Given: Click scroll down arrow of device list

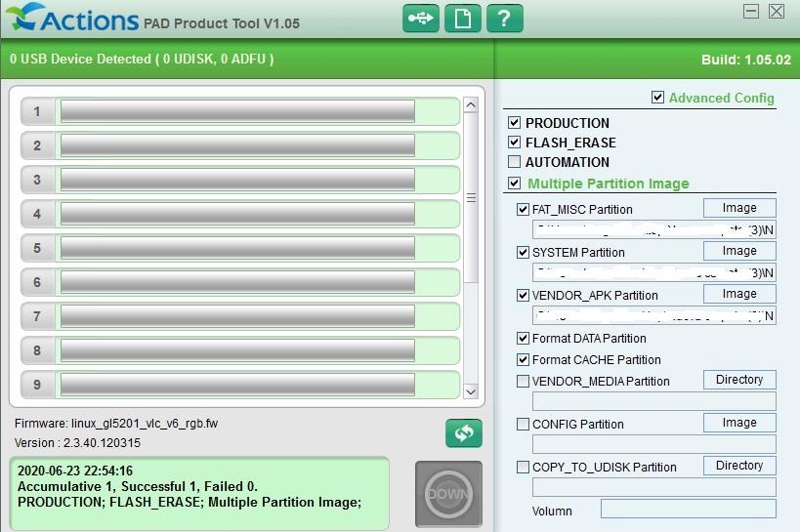Looking at the screenshot, I should (x=471, y=391).
